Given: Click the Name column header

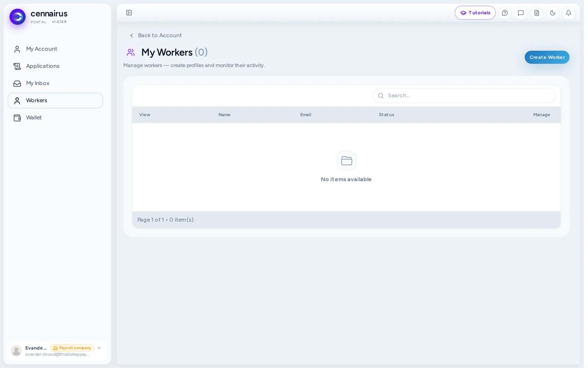Looking at the screenshot, I should (x=224, y=115).
